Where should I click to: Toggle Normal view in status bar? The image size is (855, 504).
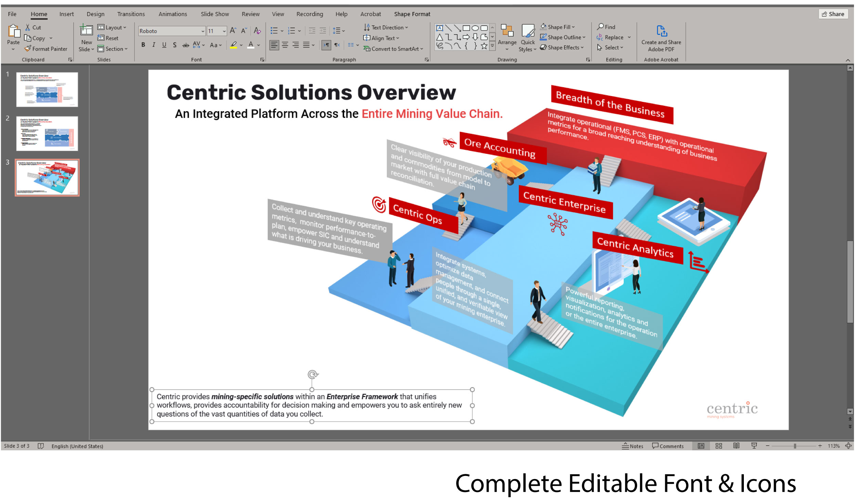[x=701, y=446]
